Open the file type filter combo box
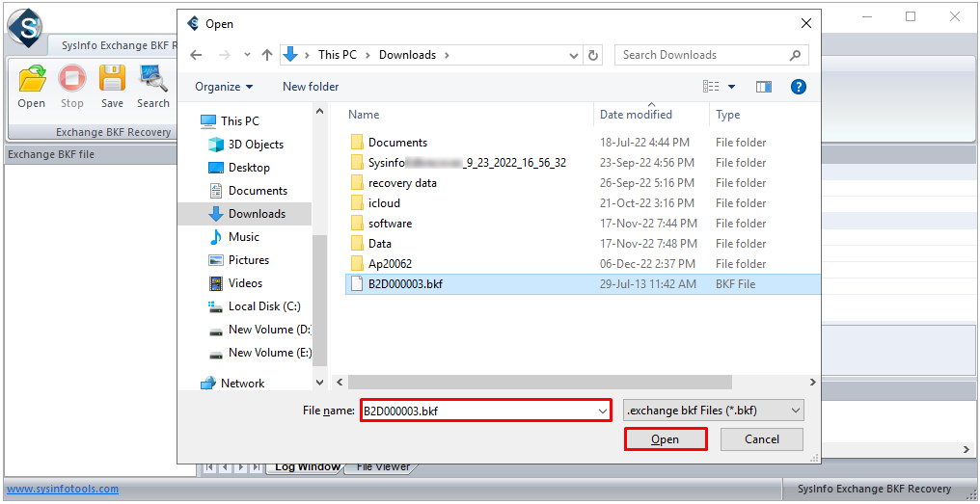The height and width of the screenshot is (504, 980). point(713,411)
